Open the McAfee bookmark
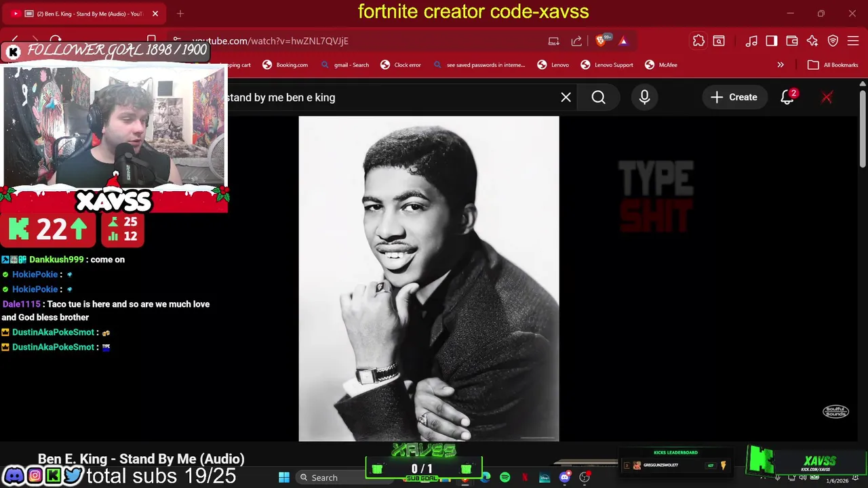Screen dimensions: 868x488 (x=661, y=65)
